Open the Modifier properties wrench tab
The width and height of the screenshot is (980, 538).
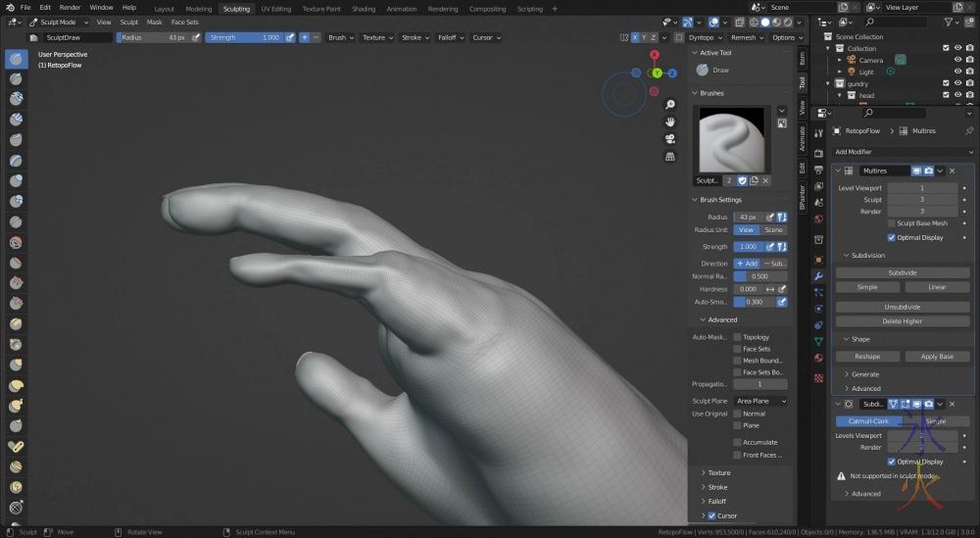point(818,276)
